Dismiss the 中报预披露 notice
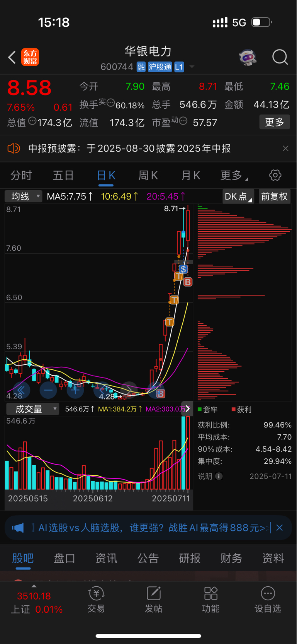297x644 pixels. (x=285, y=149)
